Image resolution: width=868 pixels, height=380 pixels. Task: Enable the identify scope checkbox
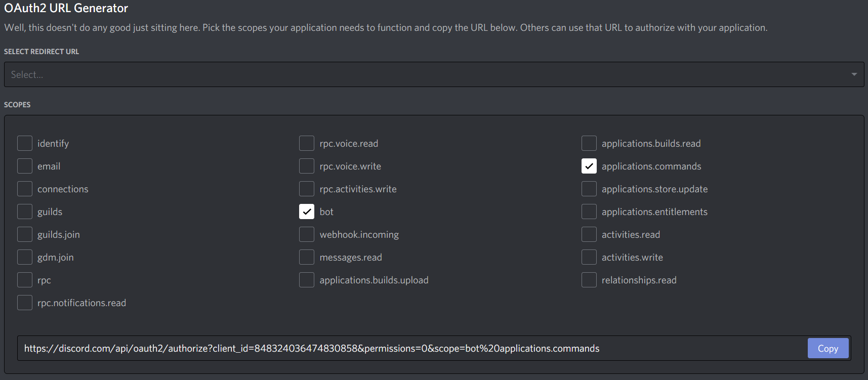point(25,143)
